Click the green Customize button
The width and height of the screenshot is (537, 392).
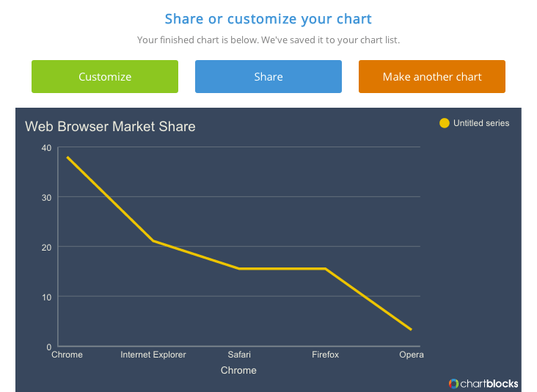pos(105,77)
